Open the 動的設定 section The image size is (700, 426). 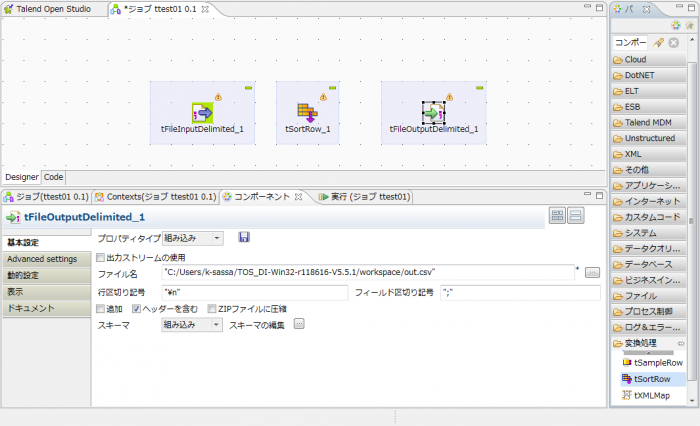click(x=46, y=276)
